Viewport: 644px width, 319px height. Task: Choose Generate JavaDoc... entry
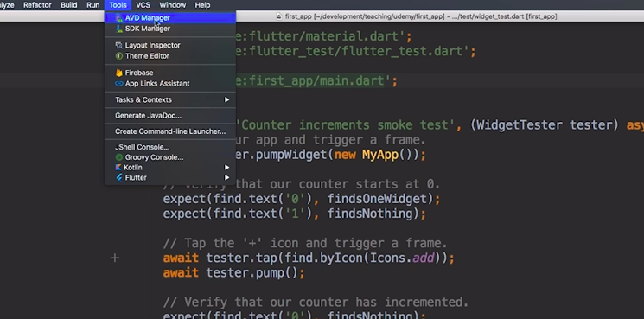[x=170, y=116]
